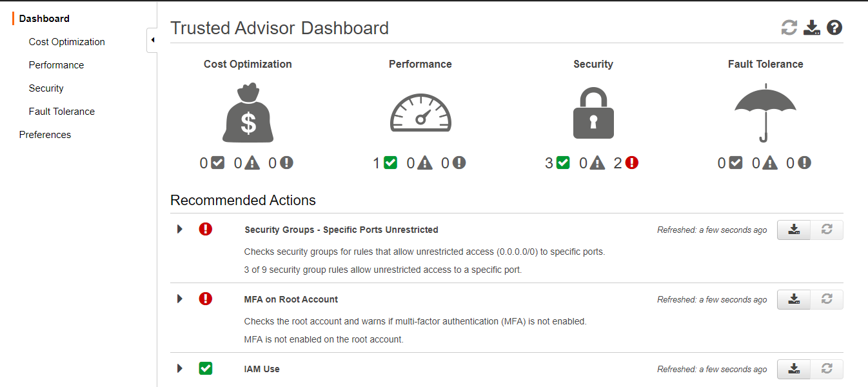Click refreshed timestamp for IAM Use

click(x=712, y=369)
